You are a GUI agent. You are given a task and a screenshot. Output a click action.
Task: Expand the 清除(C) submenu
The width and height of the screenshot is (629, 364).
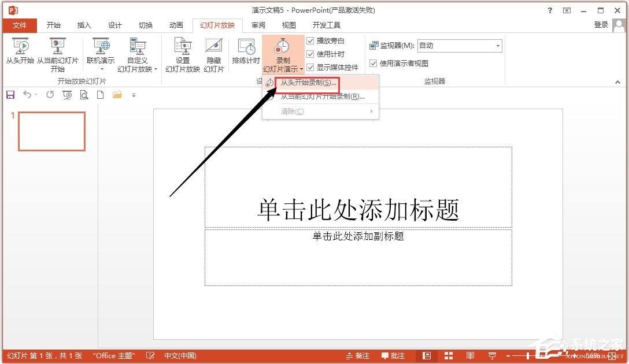(x=320, y=111)
